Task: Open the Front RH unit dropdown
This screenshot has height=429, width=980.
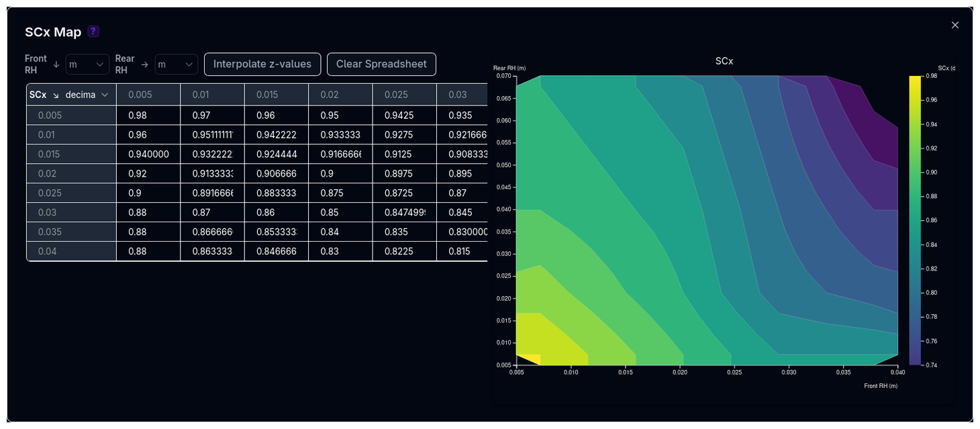Action: (87, 64)
